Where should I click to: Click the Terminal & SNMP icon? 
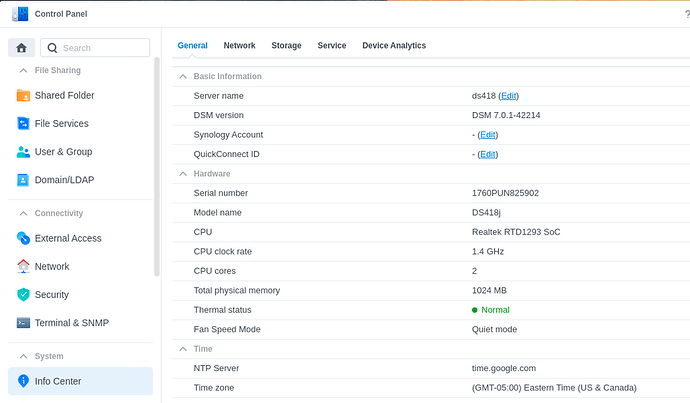[x=23, y=323]
